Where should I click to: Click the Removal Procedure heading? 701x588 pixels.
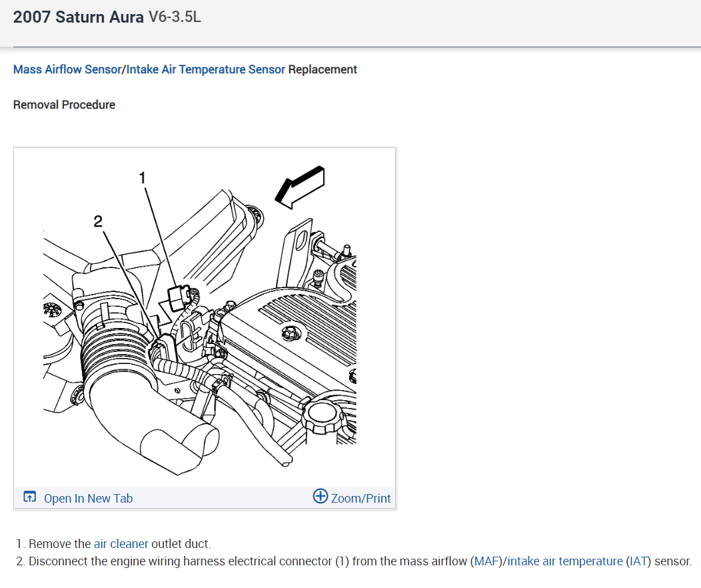tap(64, 105)
